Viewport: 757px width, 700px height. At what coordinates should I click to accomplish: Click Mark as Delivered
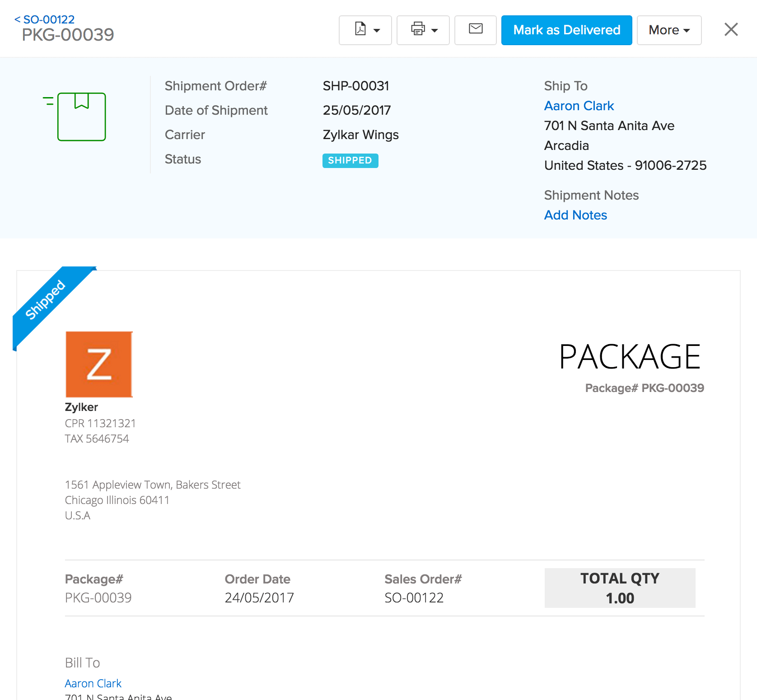click(x=566, y=30)
